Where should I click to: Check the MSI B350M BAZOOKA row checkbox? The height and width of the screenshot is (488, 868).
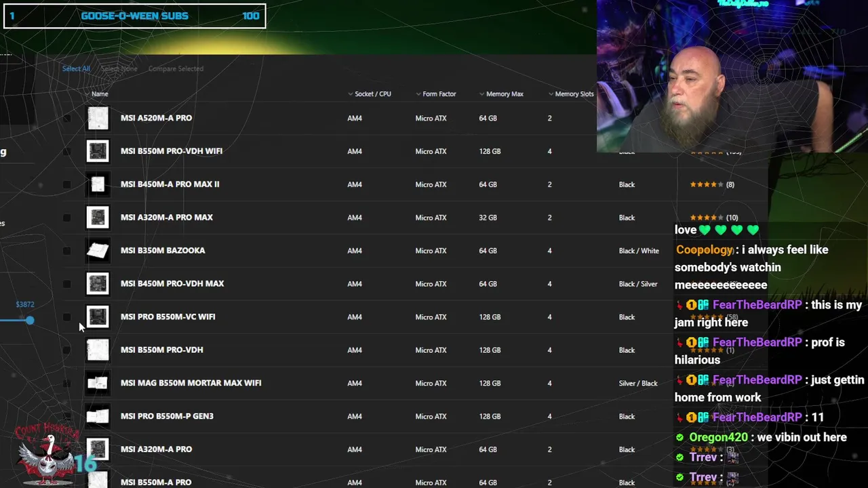coord(66,251)
